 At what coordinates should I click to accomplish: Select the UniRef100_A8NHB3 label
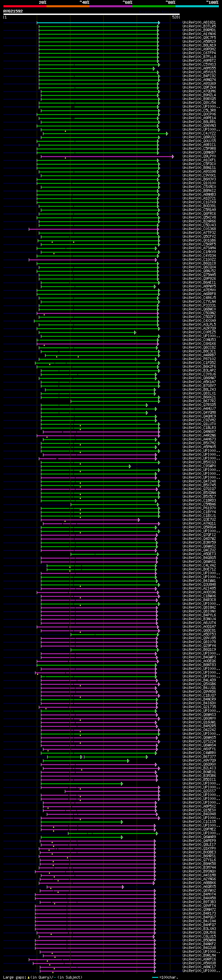(x=199, y=195)
